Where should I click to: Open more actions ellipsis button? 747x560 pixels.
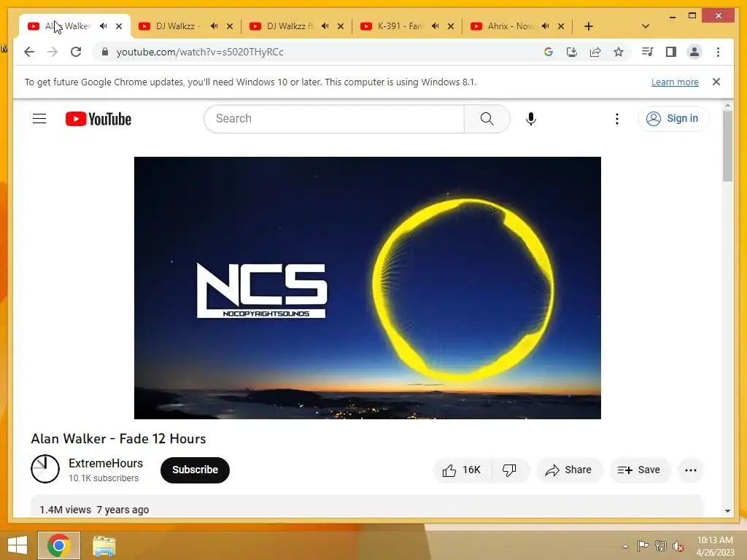(x=690, y=470)
